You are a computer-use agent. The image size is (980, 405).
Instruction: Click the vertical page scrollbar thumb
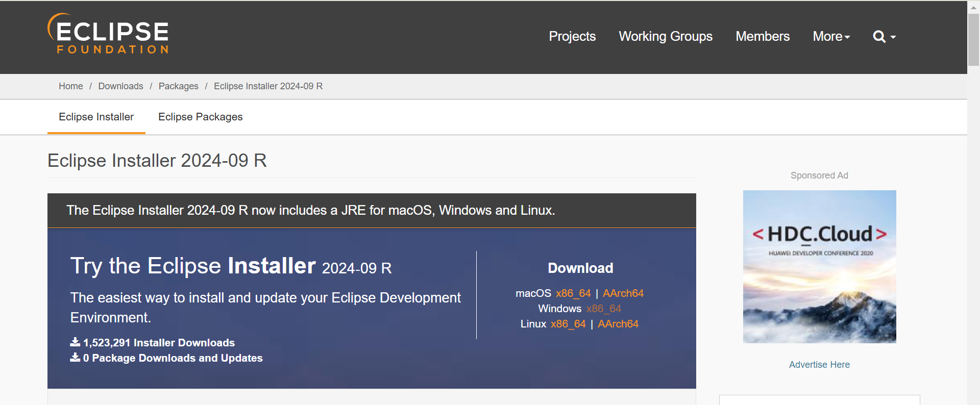tap(974, 40)
